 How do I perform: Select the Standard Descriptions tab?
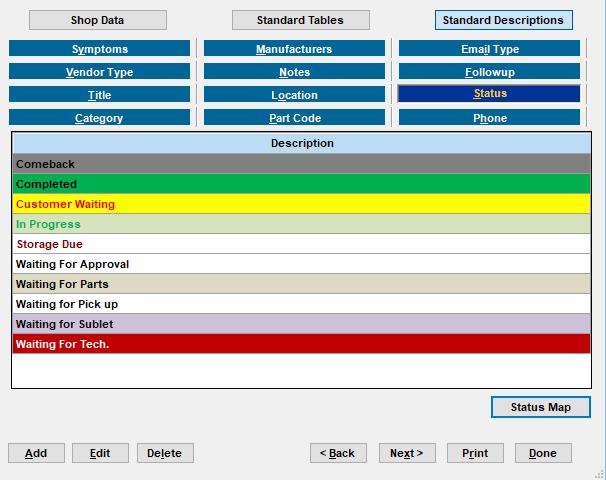(503, 20)
